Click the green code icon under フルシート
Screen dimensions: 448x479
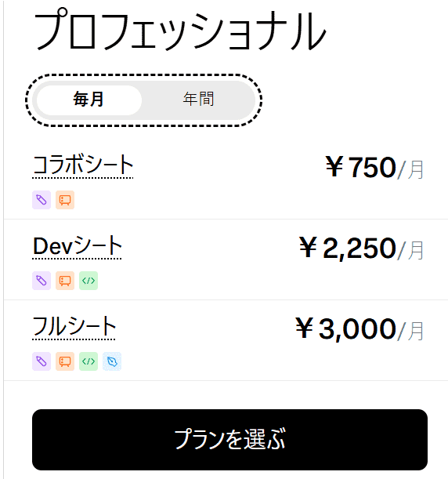click(x=89, y=361)
